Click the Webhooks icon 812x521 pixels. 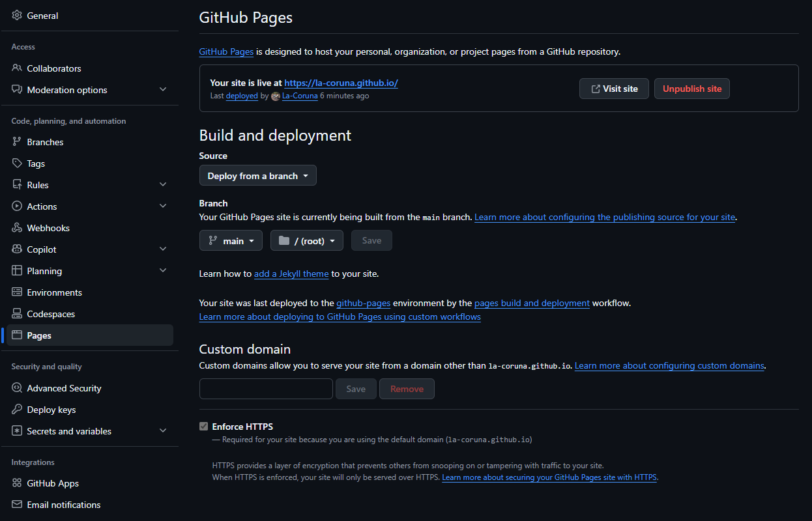click(x=17, y=228)
